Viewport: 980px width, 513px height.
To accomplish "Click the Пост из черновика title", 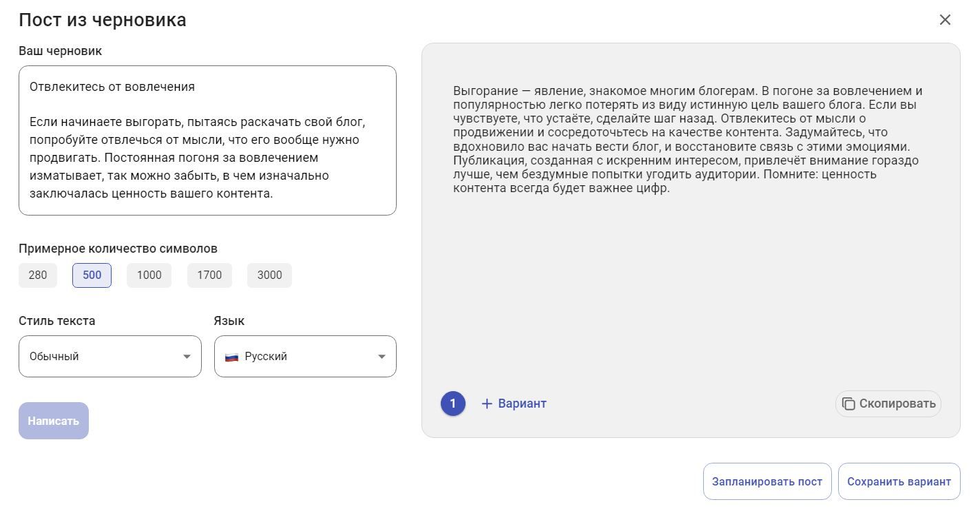I will [103, 20].
